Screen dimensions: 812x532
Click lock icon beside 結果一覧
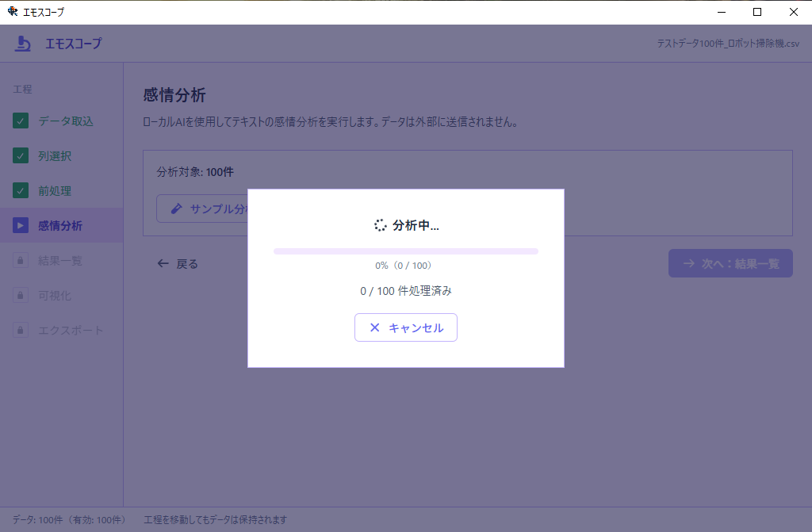[x=21, y=261]
